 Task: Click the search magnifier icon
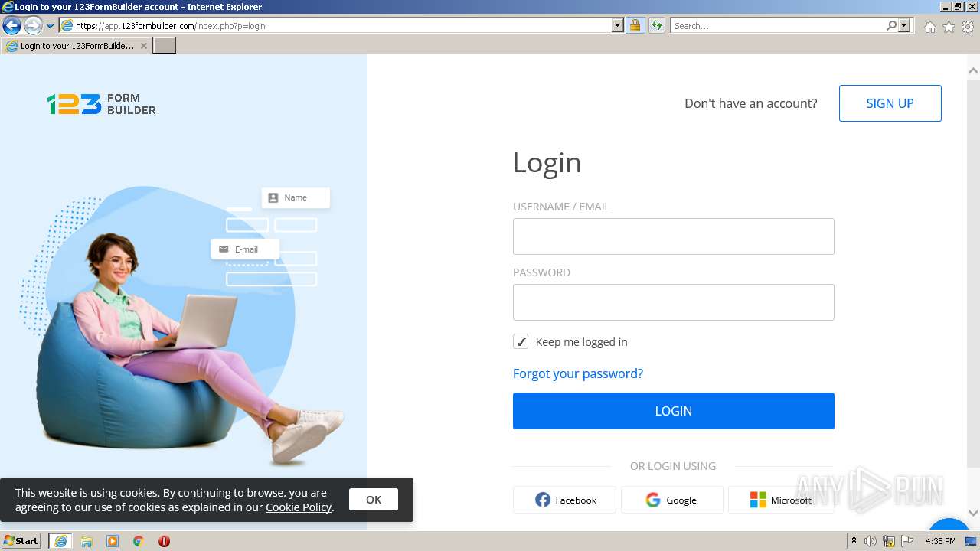pos(891,26)
